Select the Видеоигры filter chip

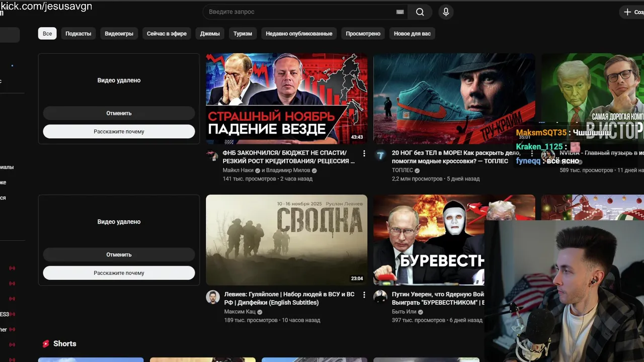119,34
